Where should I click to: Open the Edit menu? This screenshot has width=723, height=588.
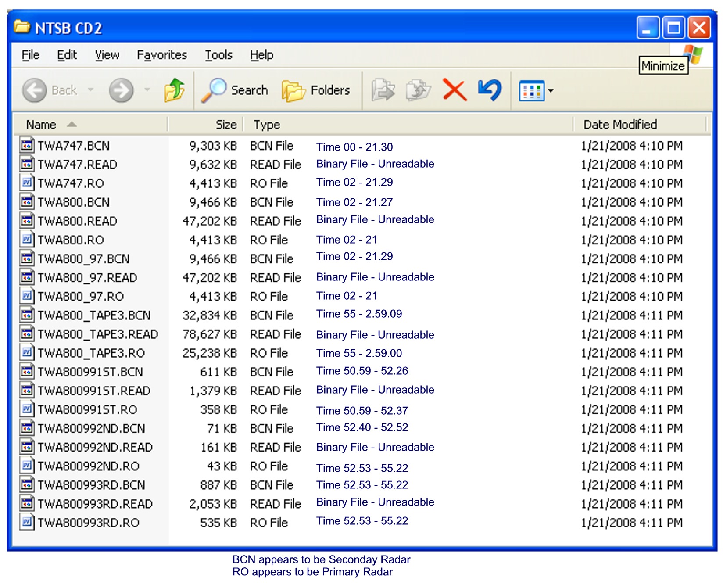[x=67, y=55]
